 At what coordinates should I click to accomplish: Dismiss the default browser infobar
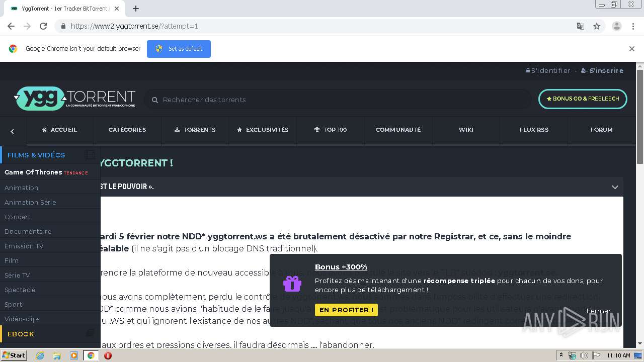631,49
